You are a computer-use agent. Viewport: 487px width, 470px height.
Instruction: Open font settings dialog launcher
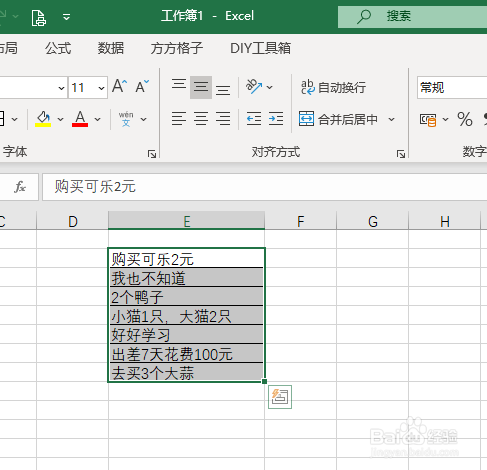tap(152, 154)
